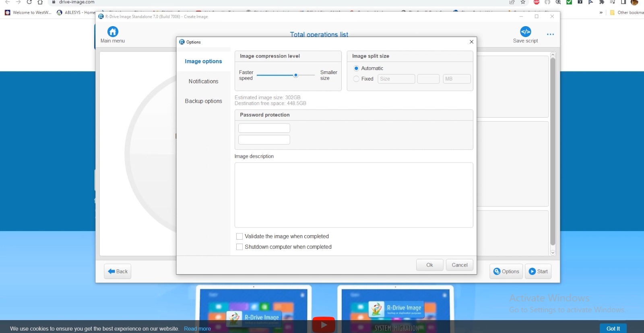Image resolution: width=644 pixels, height=333 pixels.
Task: Open the Welcome to WestW... bookmark
Action: point(28,12)
